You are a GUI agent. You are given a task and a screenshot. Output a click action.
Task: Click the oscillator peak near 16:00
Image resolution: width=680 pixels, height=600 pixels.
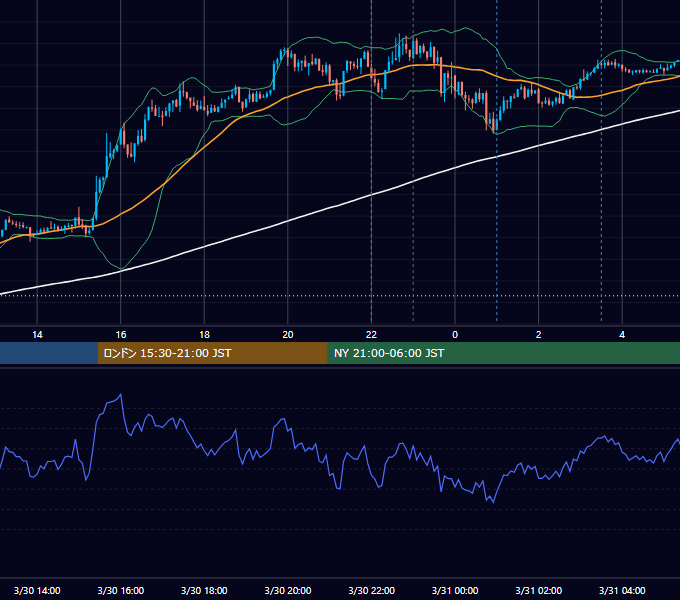click(x=120, y=395)
